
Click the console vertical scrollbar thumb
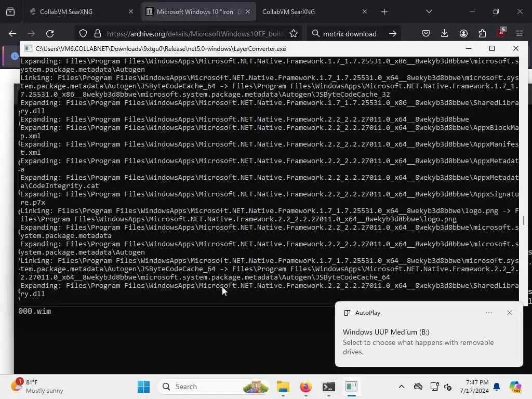pos(524,220)
